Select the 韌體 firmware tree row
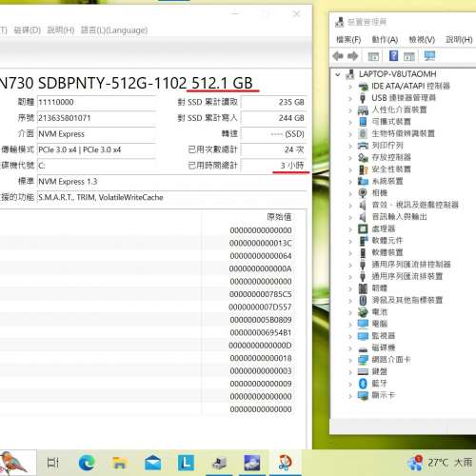 coord(379,288)
